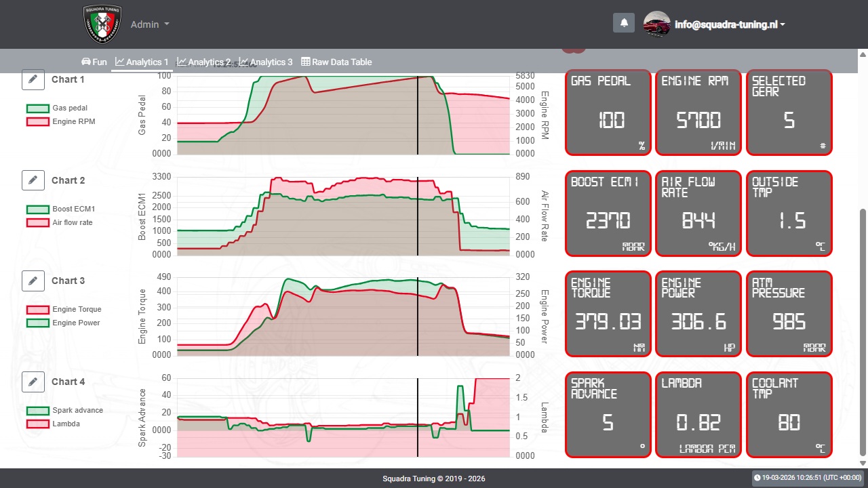
Task: Click the user avatar car picture
Action: pos(656,24)
